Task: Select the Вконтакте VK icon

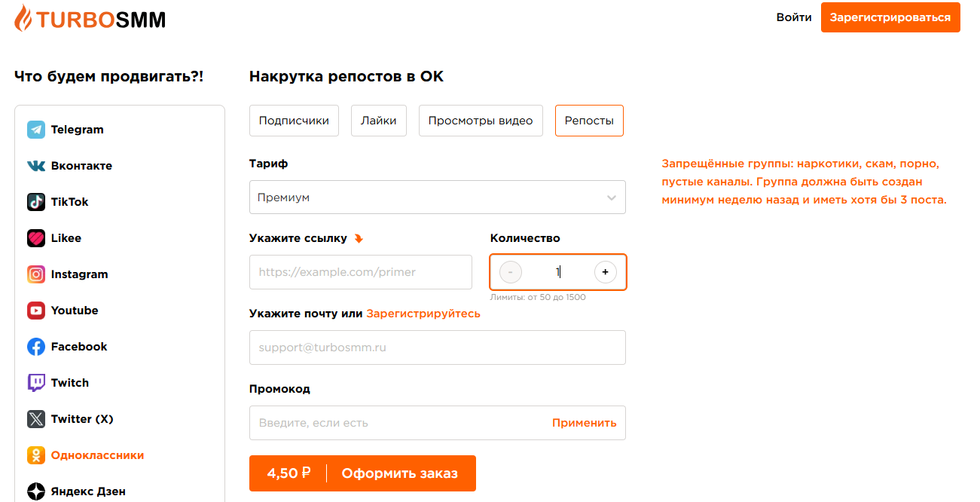Action: 36,166
